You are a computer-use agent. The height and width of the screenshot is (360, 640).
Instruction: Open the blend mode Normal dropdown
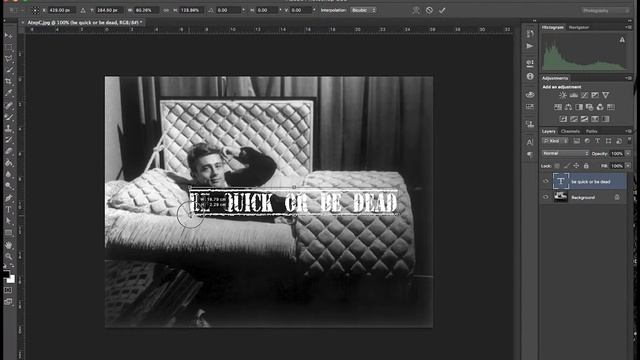coord(565,153)
